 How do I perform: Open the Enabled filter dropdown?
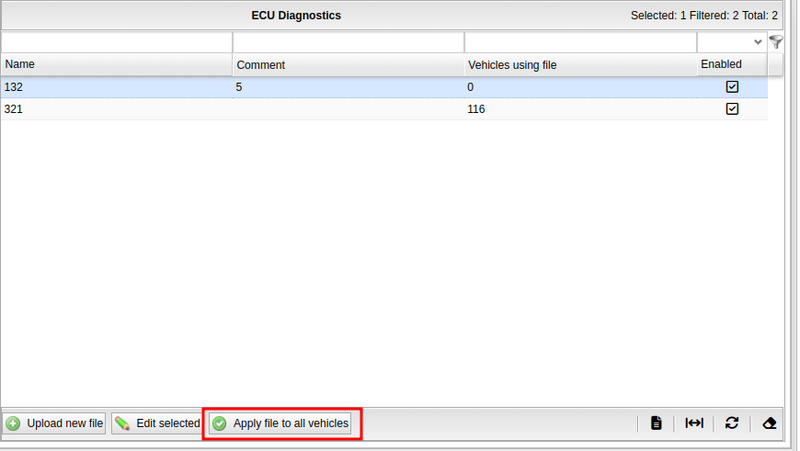pos(757,42)
